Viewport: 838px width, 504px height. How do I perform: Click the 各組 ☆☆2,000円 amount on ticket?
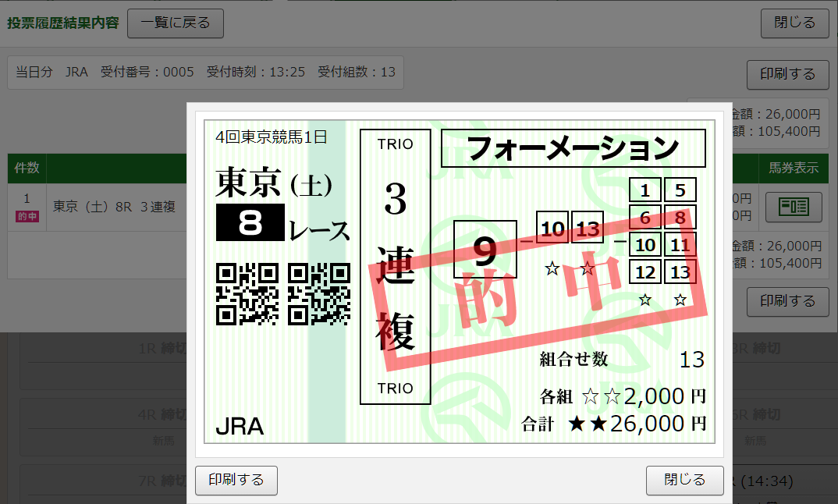[623, 396]
